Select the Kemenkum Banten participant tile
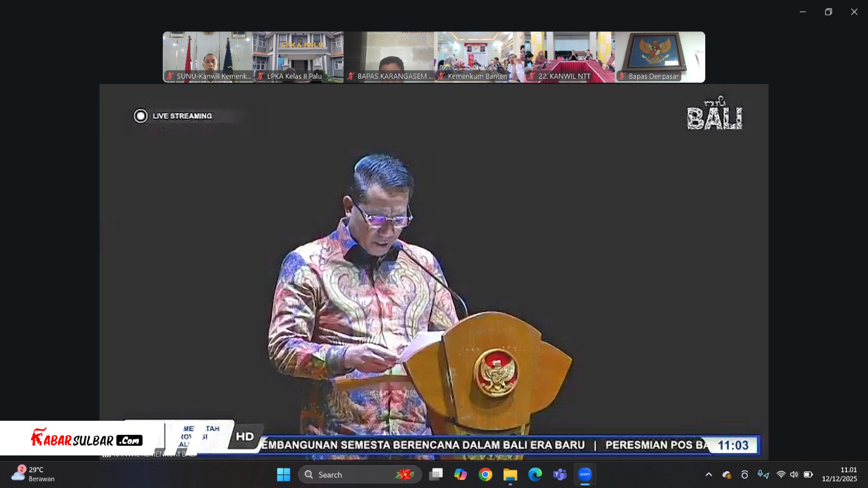The width and height of the screenshot is (868, 488). point(479,57)
